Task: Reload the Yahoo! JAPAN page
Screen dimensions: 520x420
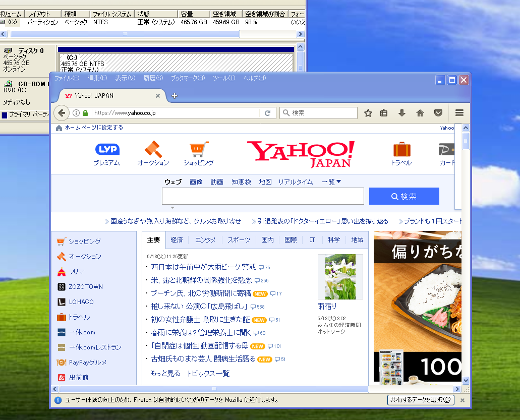Action: 267,112
